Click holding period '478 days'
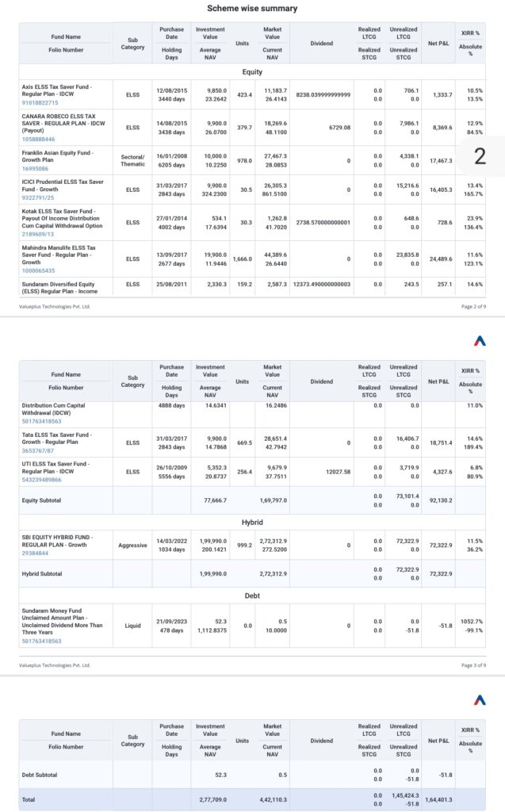The height and width of the screenshot is (812, 505). [x=172, y=630]
